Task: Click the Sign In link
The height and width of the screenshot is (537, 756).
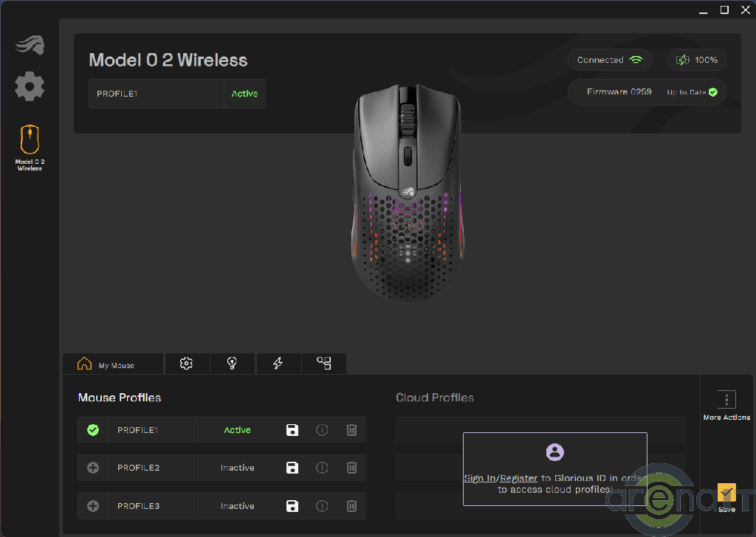Action: [x=479, y=478]
